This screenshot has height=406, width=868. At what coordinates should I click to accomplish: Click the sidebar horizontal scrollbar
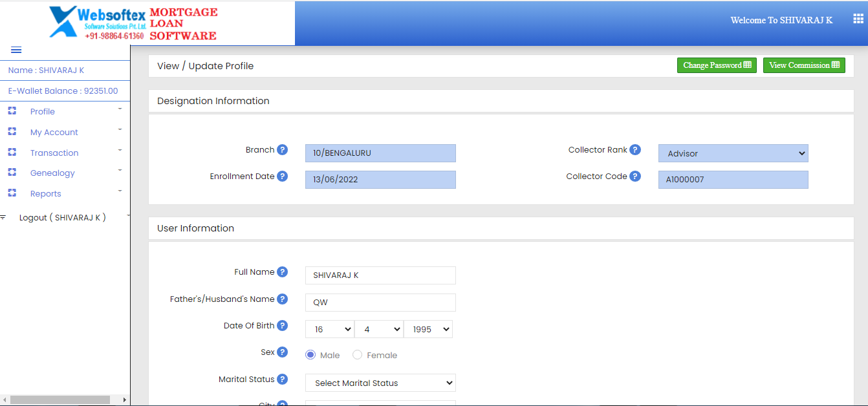[60, 400]
